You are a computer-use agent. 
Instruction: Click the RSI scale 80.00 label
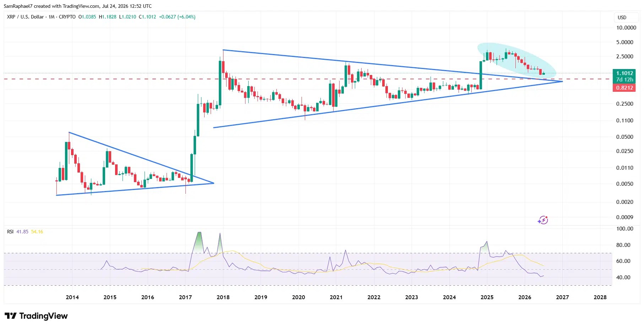click(x=623, y=245)
